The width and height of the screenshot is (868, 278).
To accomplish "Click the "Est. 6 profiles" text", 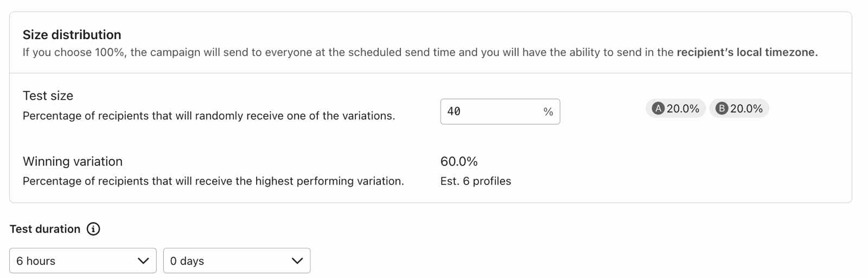I will pos(476,181).
